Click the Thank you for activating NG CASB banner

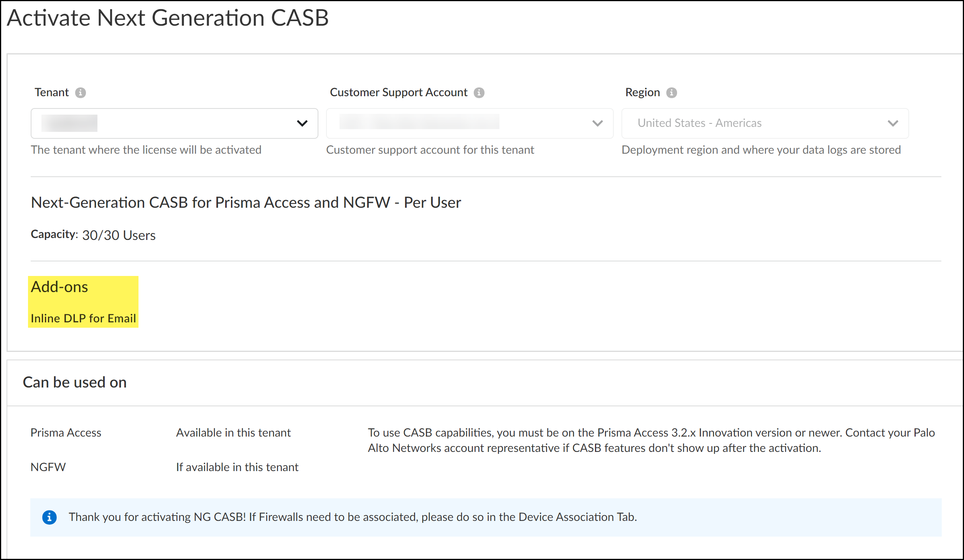pyautogui.click(x=353, y=517)
